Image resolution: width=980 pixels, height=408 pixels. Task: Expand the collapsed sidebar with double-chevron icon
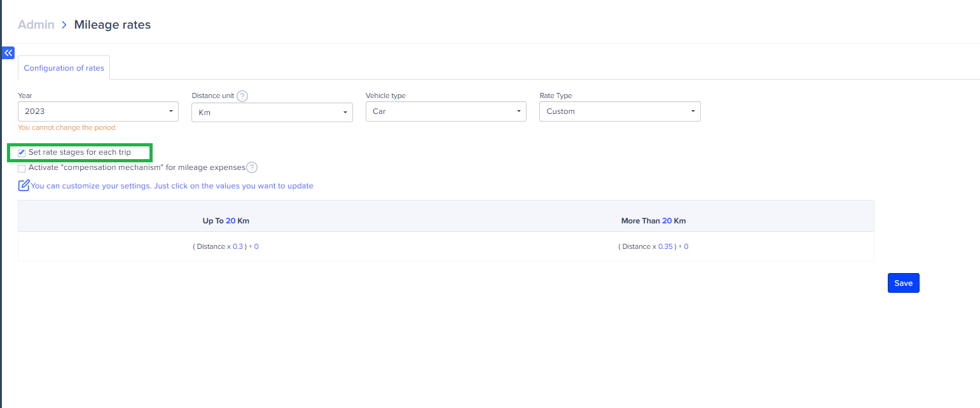pos(8,53)
